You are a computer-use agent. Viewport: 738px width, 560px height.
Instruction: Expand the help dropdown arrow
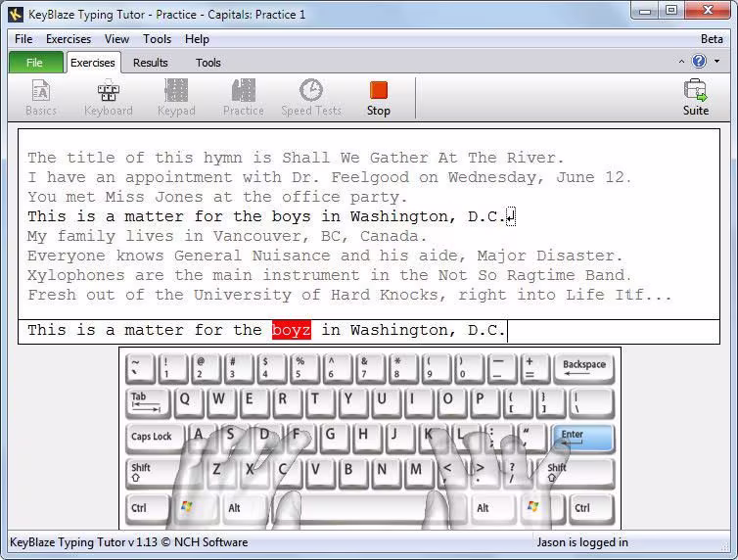tap(716, 61)
